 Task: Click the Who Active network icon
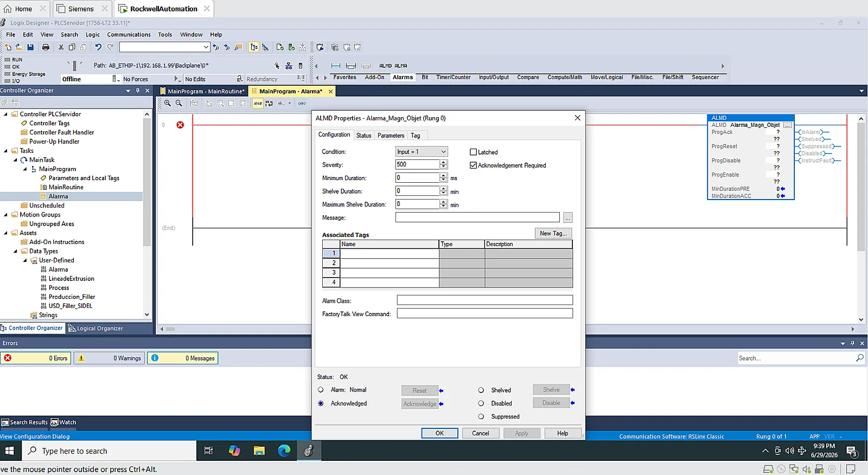(289, 66)
